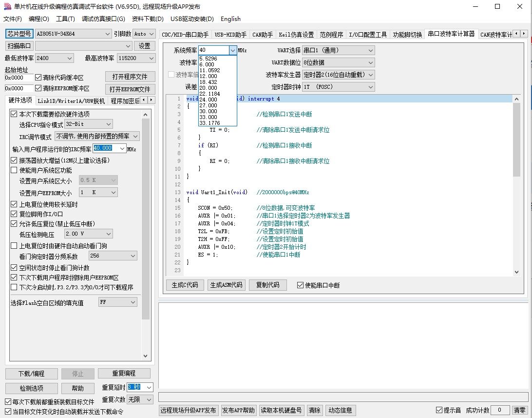This screenshot has height=418, width=532.
Task: Click code editor scrollbar up arrow
Action: point(516,99)
